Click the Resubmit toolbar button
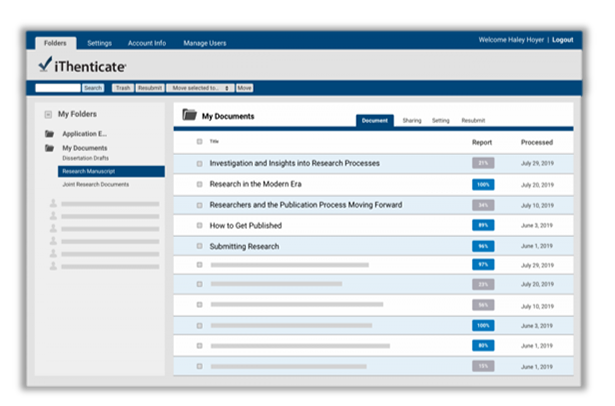615x406 pixels. [x=150, y=88]
